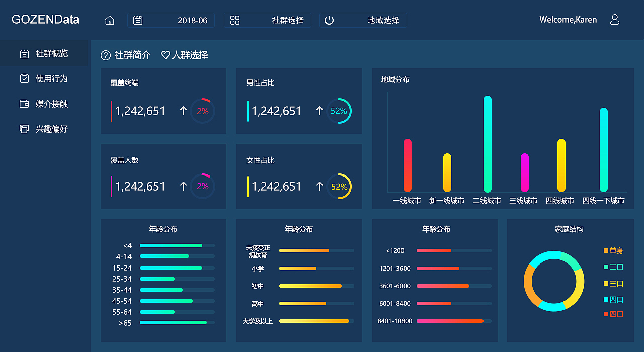The width and height of the screenshot is (644, 352).
Task: Click the tallest 二线城市 bar
Action: [x=488, y=144]
